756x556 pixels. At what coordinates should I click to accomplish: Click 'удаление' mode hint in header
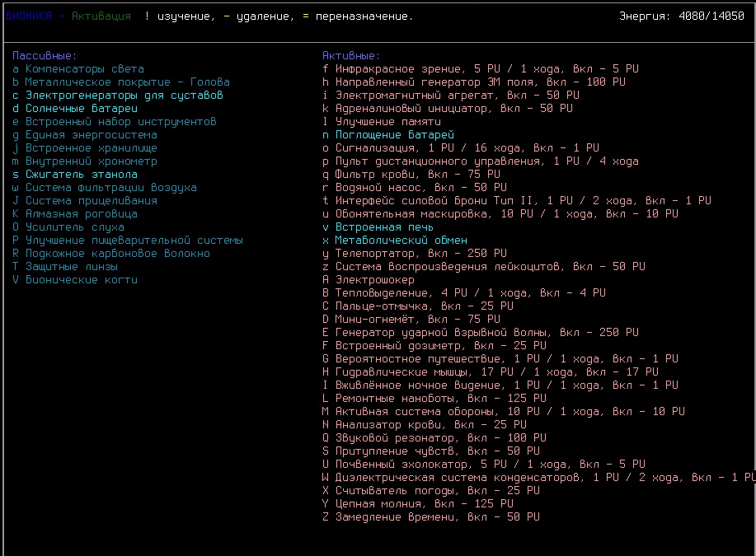(265, 16)
